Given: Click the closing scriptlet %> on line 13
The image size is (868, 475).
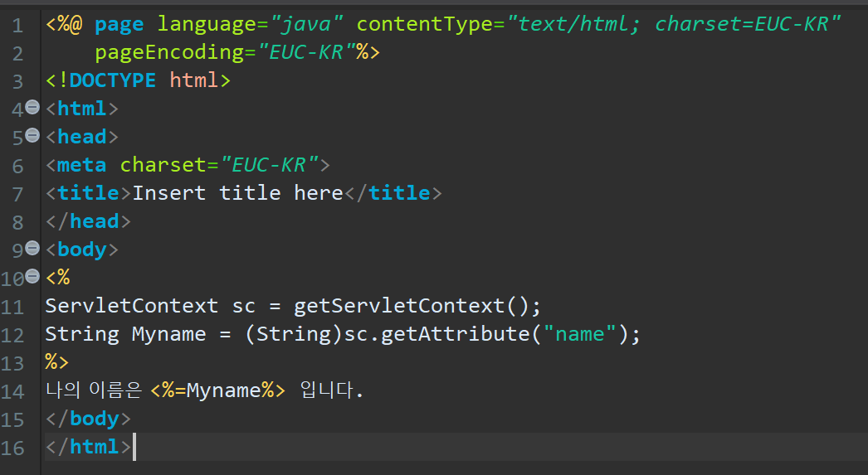Looking at the screenshot, I should coord(56,362).
